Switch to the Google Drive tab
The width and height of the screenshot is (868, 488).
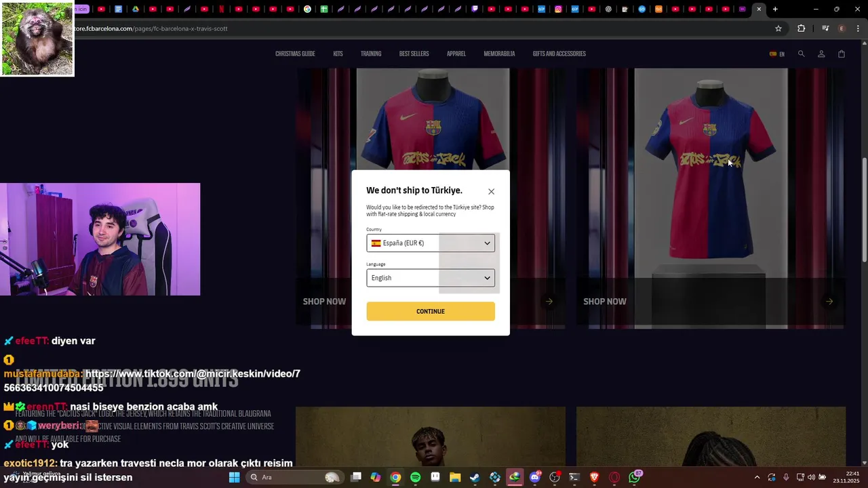(x=136, y=9)
